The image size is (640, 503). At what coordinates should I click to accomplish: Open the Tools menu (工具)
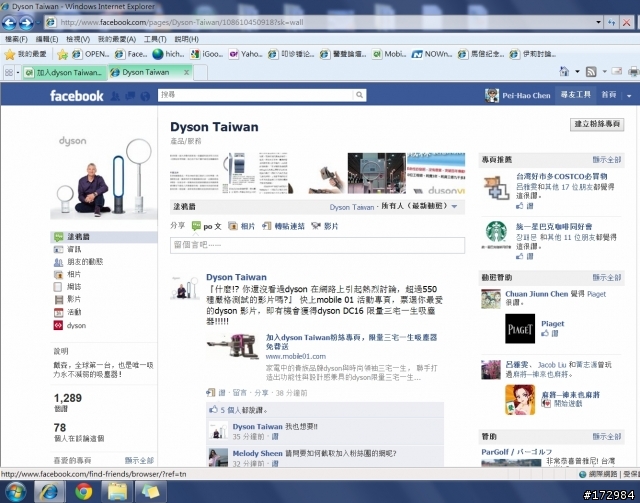155,39
